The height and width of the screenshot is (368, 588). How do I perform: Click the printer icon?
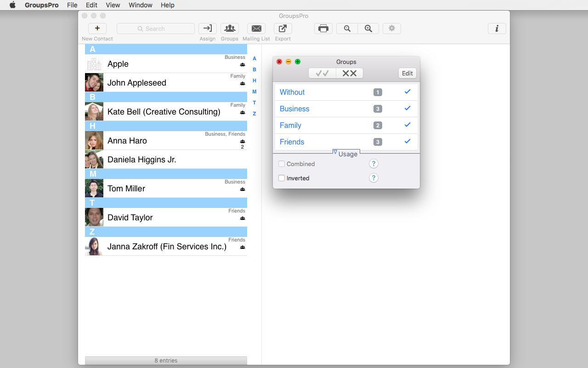(323, 29)
